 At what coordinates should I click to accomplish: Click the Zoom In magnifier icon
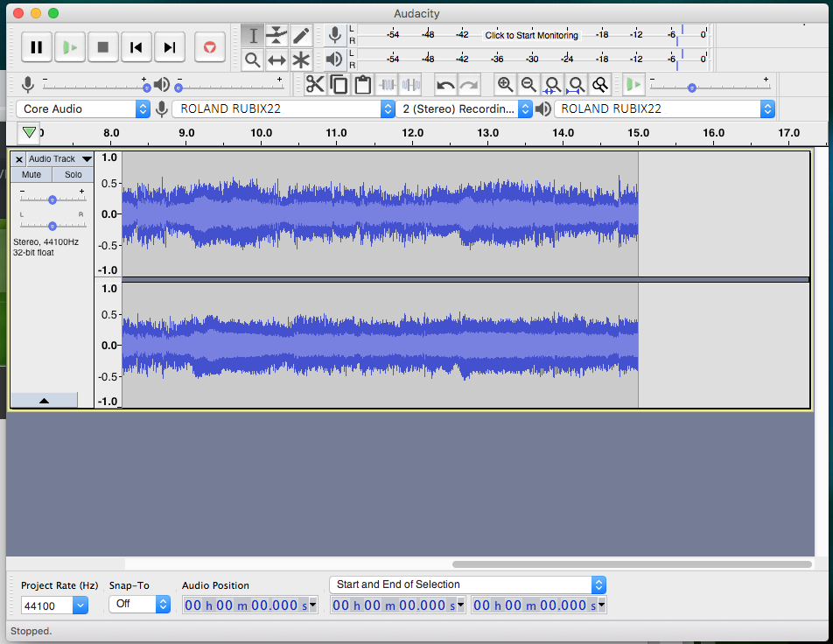505,85
